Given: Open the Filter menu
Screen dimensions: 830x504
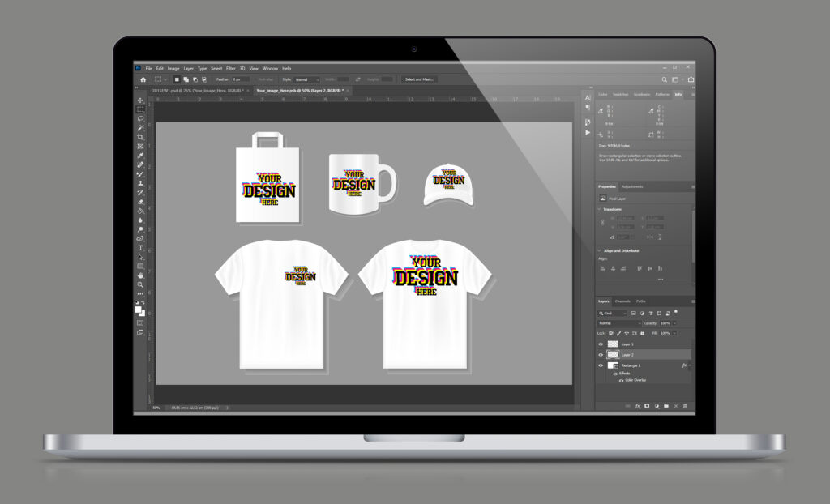Looking at the screenshot, I should pyautogui.click(x=231, y=68).
